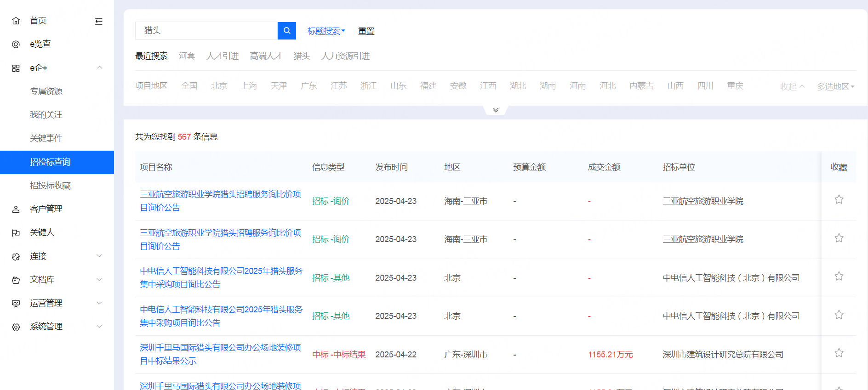868x390 pixels.
Task: Click the 1155.21万元 amount cell
Action: [611, 355]
